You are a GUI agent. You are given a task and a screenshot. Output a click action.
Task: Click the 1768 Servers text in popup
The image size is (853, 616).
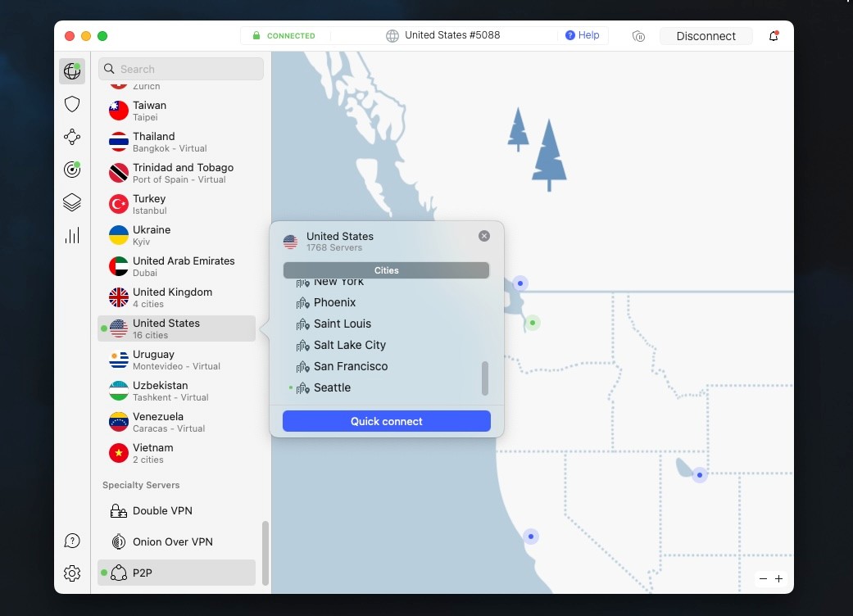334,248
